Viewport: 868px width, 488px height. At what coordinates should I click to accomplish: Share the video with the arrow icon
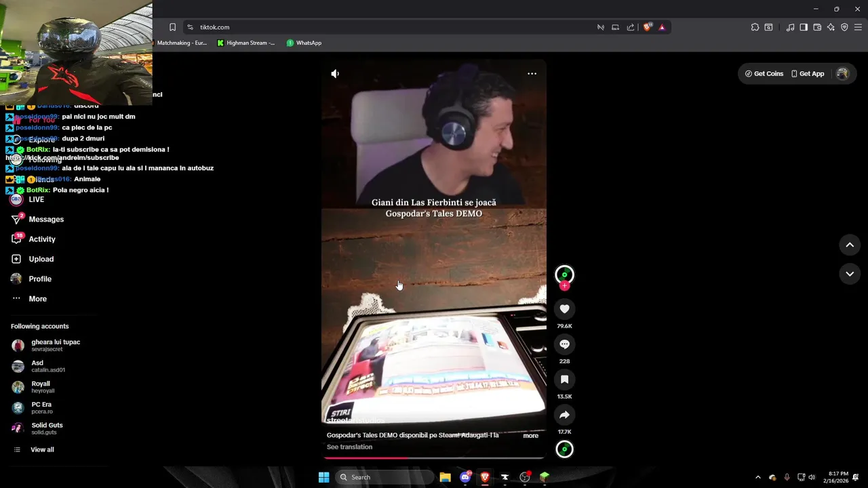tap(564, 415)
